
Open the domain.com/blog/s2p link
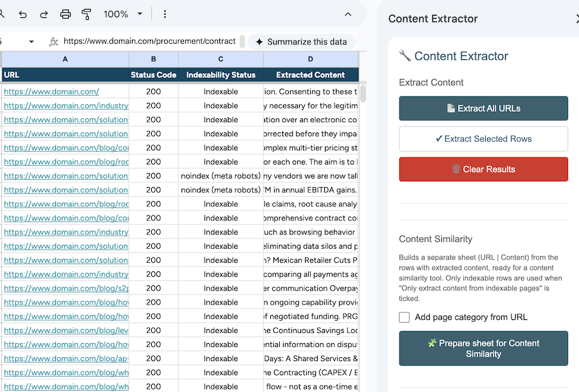(66, 289)
